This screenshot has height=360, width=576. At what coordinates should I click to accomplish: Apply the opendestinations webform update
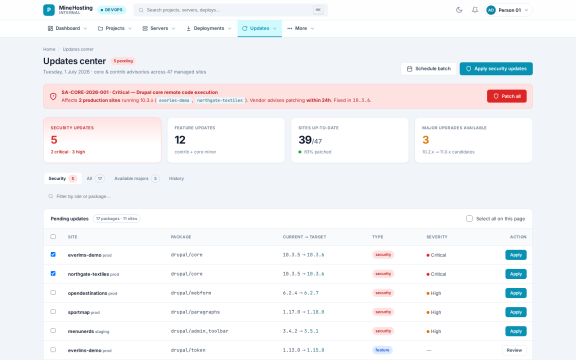516,293
